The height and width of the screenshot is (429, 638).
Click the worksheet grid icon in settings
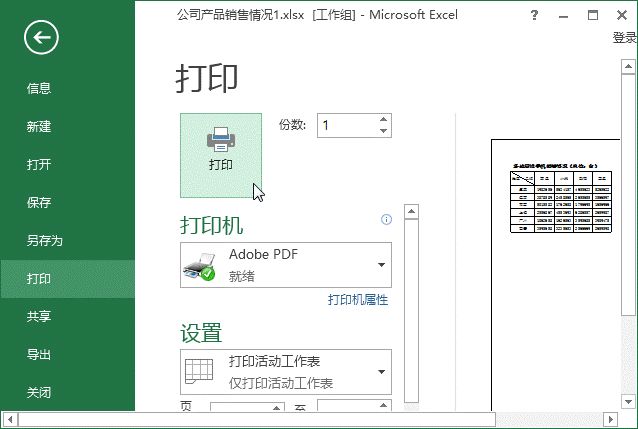[x=199, y=371]
